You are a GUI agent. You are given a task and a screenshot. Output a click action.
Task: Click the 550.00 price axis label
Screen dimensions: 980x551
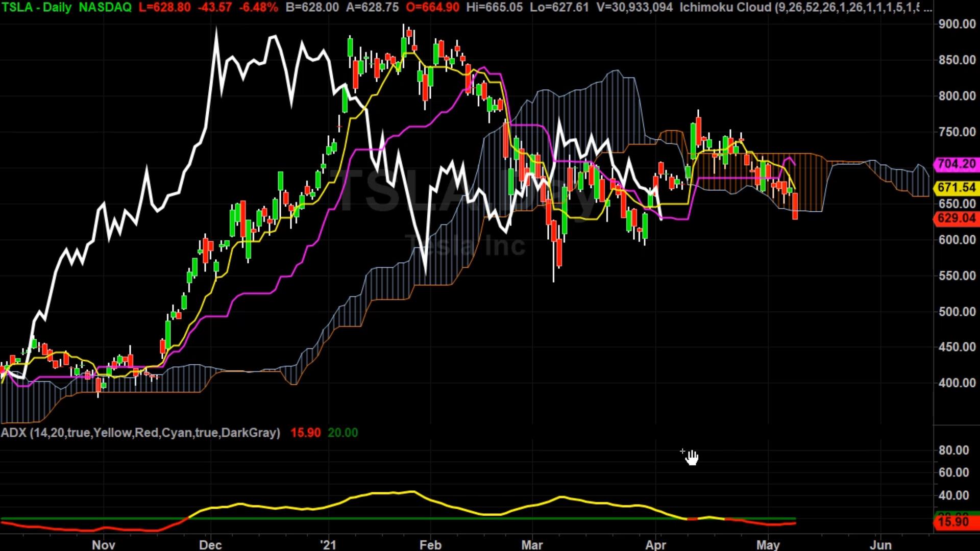957,275
